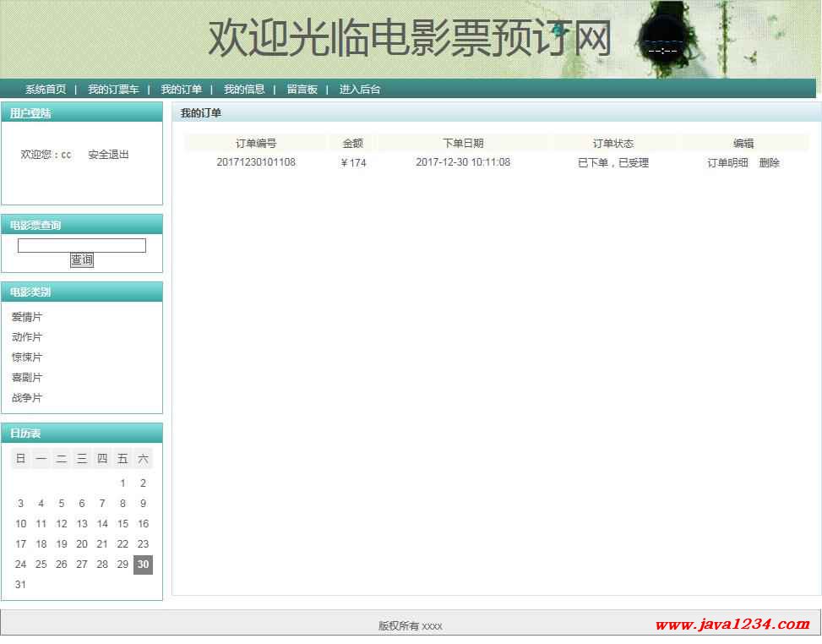This screenshot has width=822, height=644.
Task: Click 安全退出 to log out
Action: click(108, 155)
